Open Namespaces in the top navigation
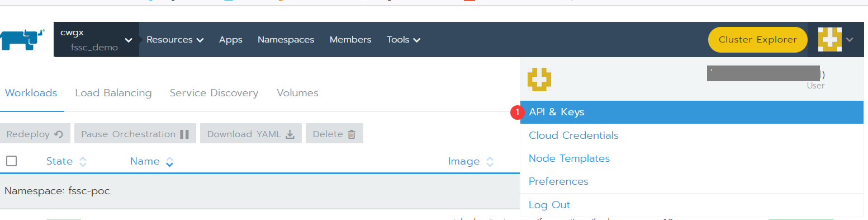Screen dimensions: 868x220 pos(286,40)
